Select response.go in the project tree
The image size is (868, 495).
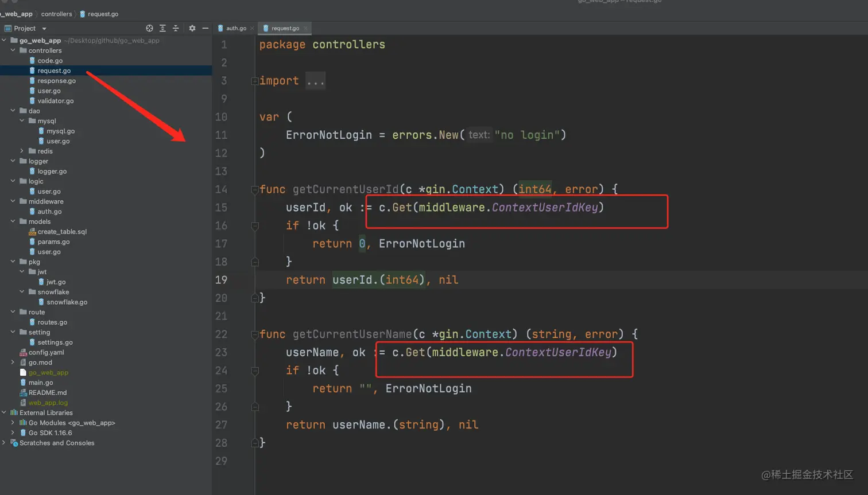tap(56, 81)
